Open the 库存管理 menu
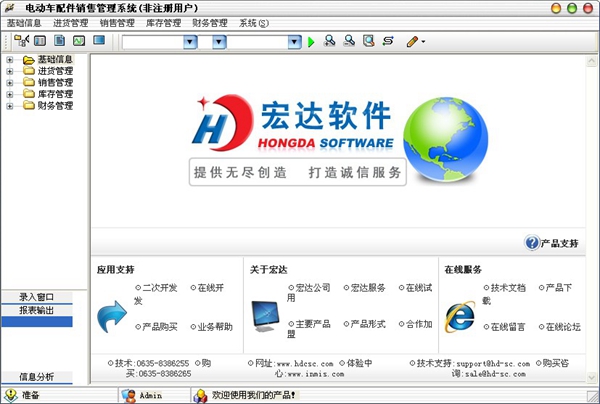600x404 pixels. 163,23
